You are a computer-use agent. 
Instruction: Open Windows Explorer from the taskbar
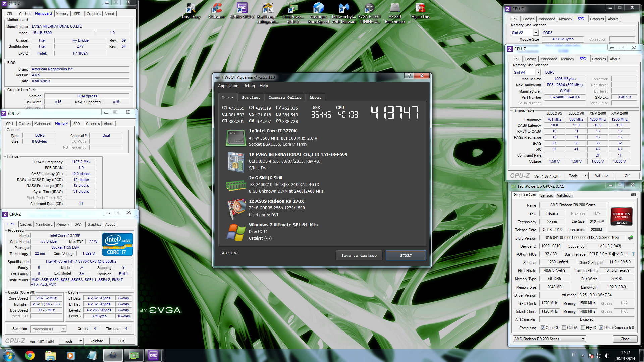(x=50, y=355)
